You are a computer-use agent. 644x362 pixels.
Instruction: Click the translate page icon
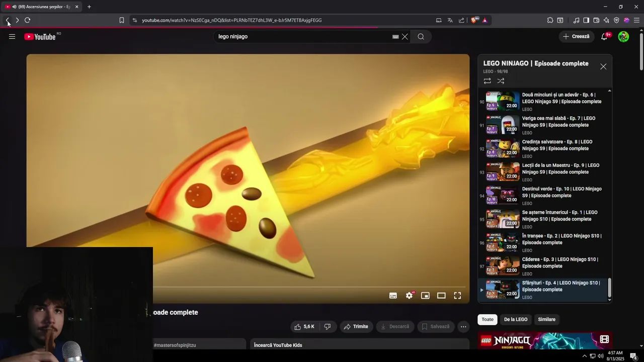pyautogui.click(x=450, y=20)
